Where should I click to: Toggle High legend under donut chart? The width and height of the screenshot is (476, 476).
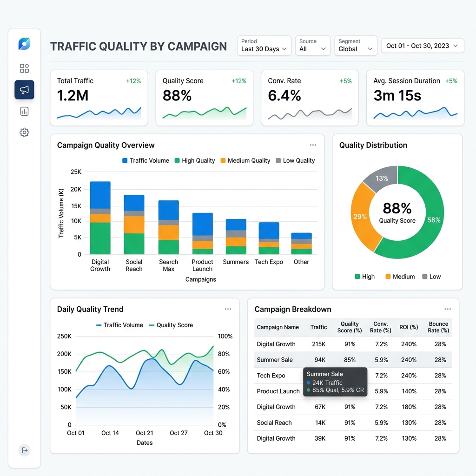click(365, 277)
